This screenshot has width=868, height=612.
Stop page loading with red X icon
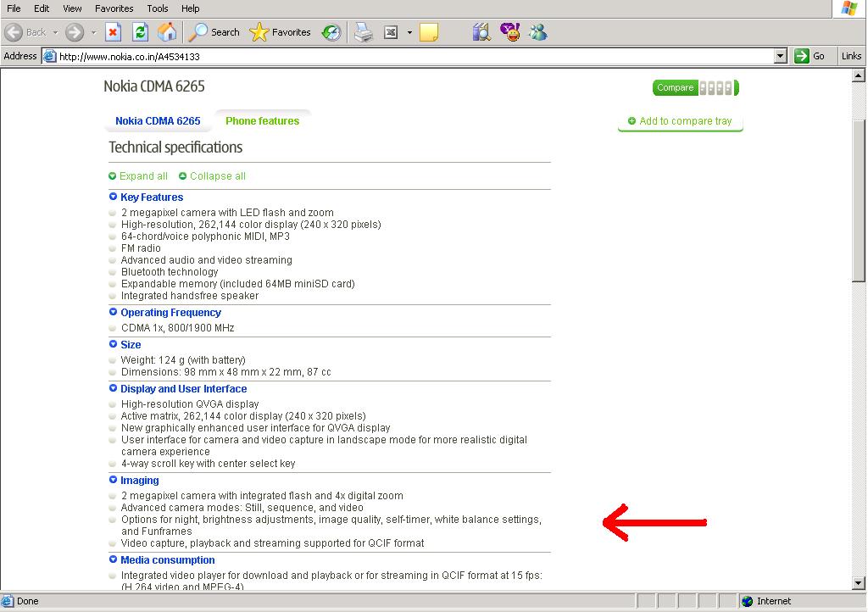pos(113,32)
